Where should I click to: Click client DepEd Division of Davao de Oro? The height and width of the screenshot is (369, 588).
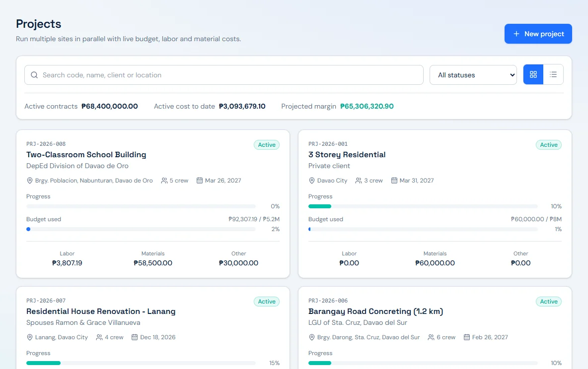[x=77, y=166]
